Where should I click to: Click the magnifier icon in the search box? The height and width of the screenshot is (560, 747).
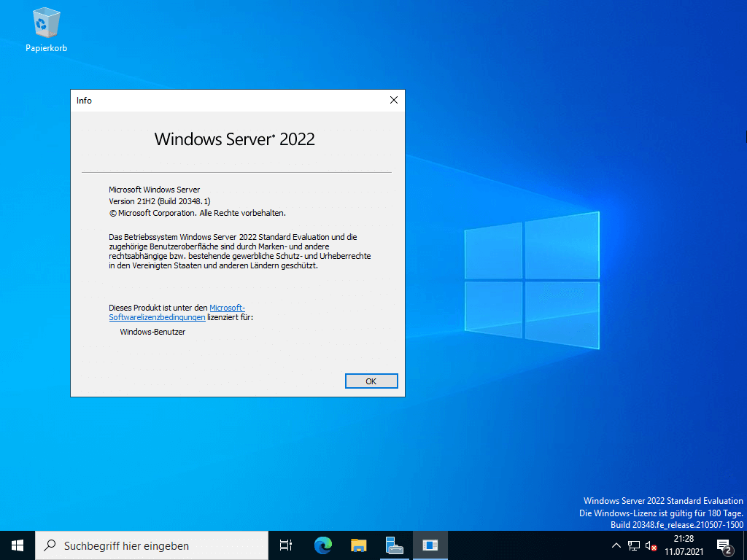(50, 545)
